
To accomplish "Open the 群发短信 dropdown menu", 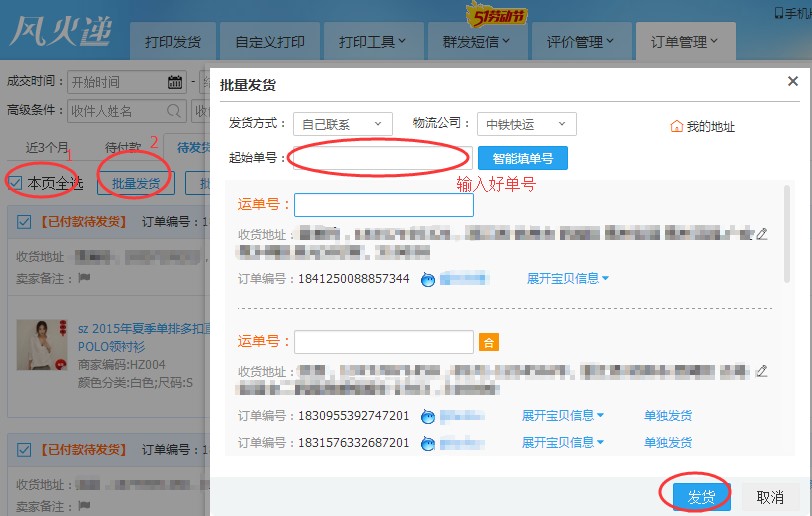I will [x=476, y=41].
